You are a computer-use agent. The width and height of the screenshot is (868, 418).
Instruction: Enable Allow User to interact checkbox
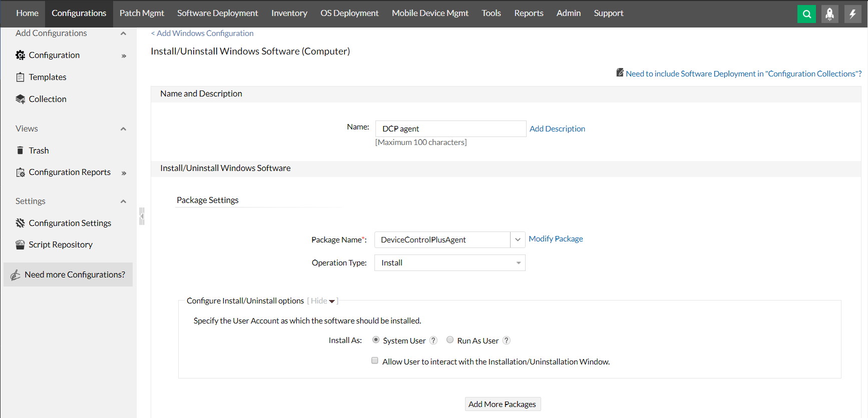click(x=374, y=360)
